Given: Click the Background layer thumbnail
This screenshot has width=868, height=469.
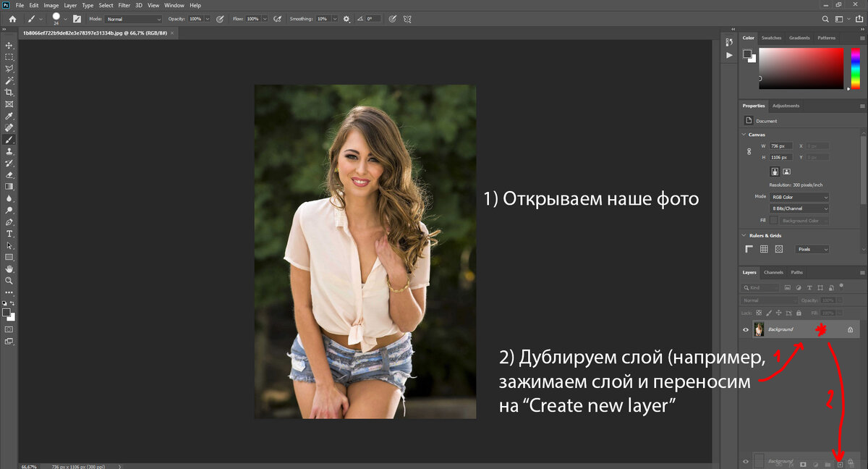Looking at the screenshot, I should [x=759, y=329].
